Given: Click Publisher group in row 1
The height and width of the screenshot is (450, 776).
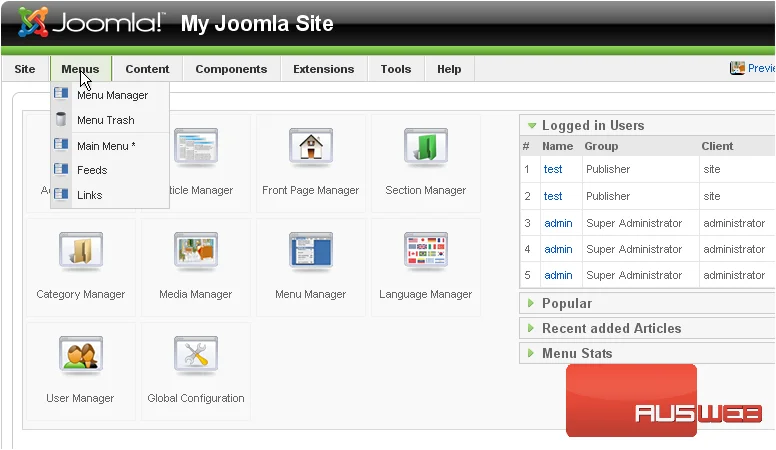Looking at the screenshot, I should coord(608,169).
